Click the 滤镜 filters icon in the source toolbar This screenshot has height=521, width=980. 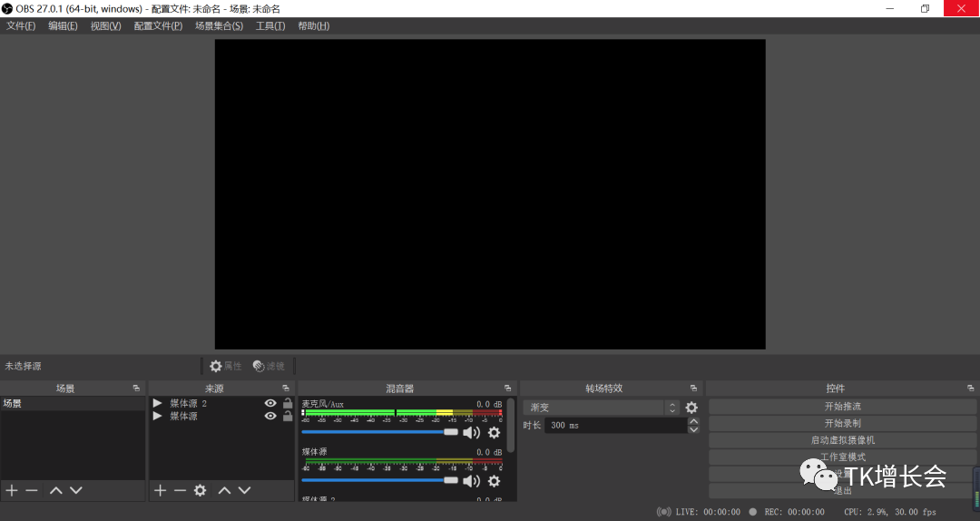coord(258,366)
